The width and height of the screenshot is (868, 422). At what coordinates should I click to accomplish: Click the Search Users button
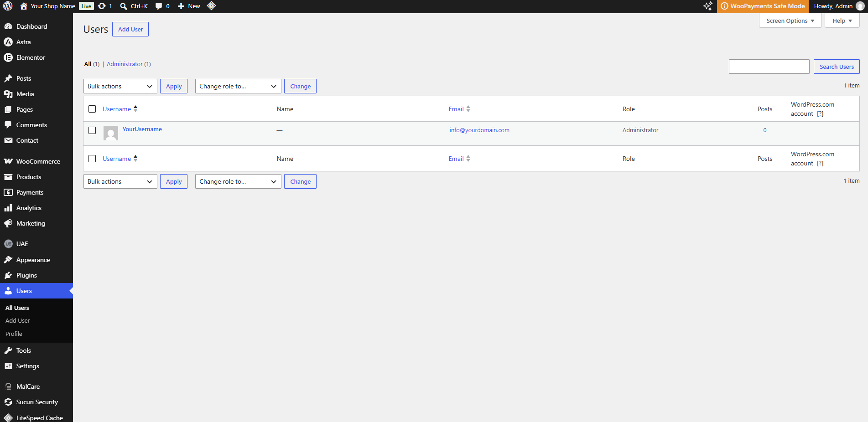tap(837, 67)
